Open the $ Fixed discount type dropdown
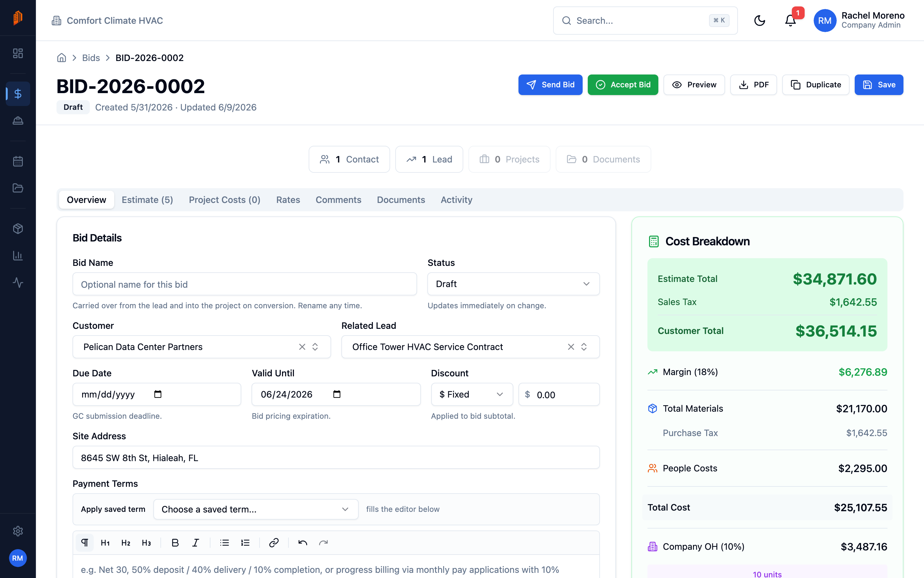 tap(472, 394)
